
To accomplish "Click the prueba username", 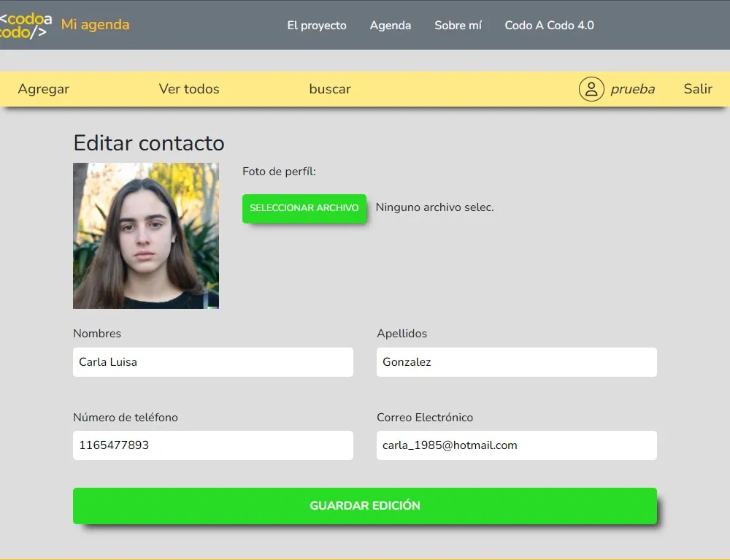I will pos(632,89).
